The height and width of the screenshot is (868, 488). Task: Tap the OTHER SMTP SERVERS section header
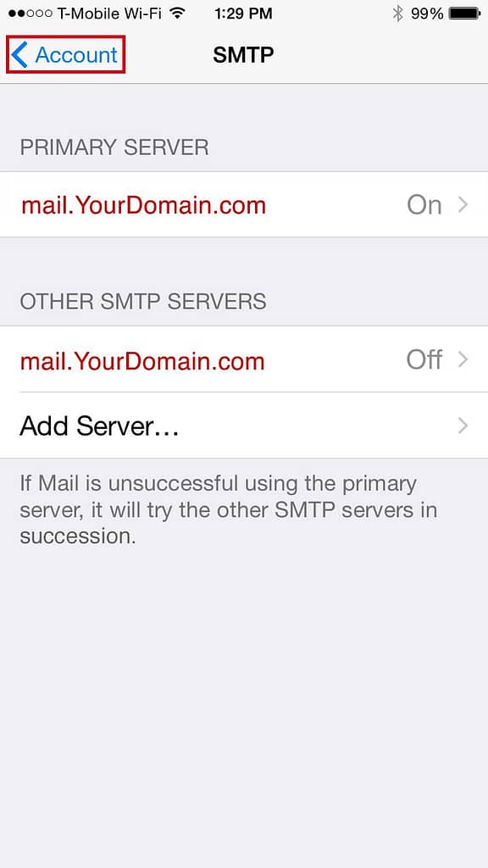[143, 302]
